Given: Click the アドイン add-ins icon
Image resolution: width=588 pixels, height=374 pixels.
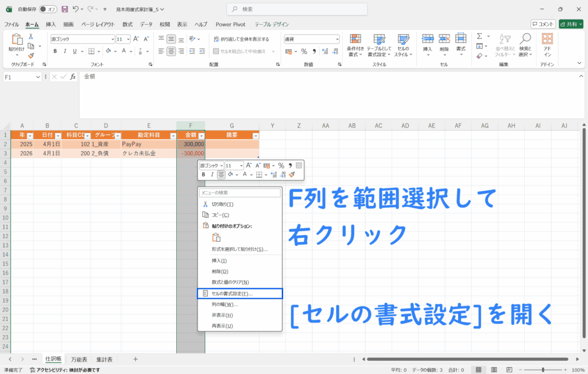Looking at the screenshot, I should (547, 45).
